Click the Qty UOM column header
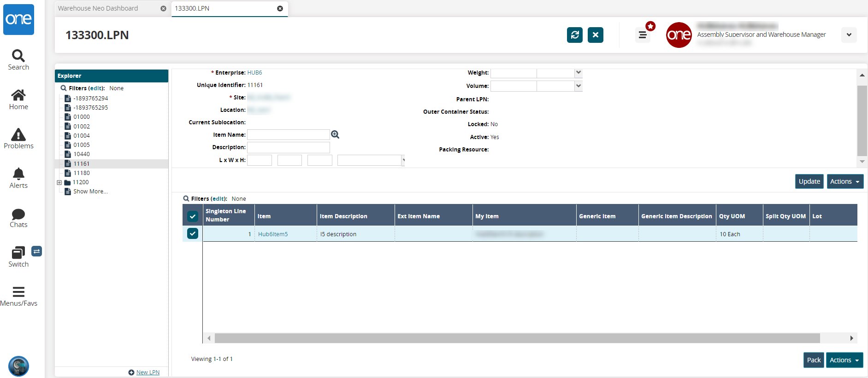 click(739, 215)
